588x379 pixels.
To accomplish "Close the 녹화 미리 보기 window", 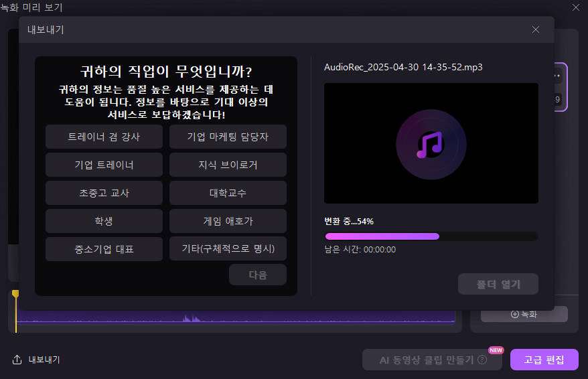I will pos(576,7).
